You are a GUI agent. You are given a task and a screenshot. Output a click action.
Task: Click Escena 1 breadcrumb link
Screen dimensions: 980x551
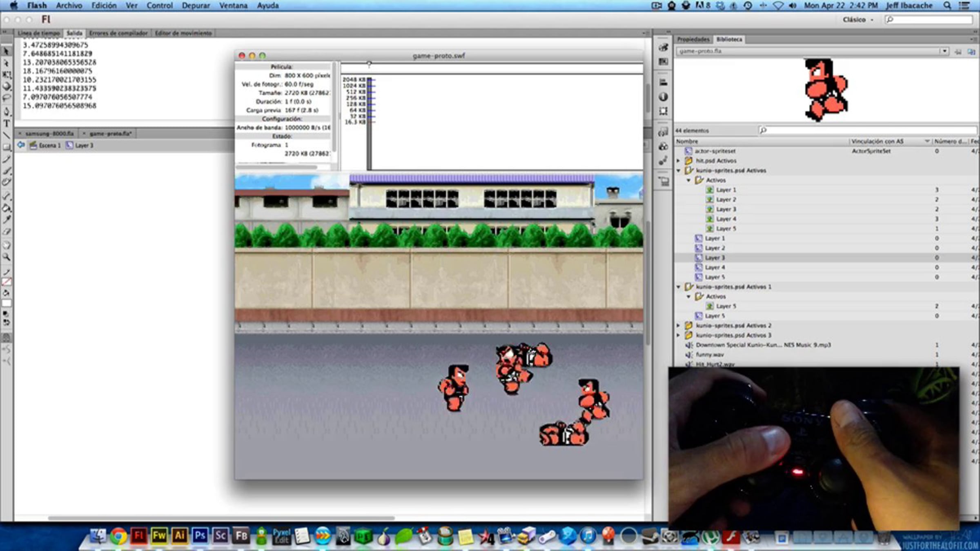point(49,145)
